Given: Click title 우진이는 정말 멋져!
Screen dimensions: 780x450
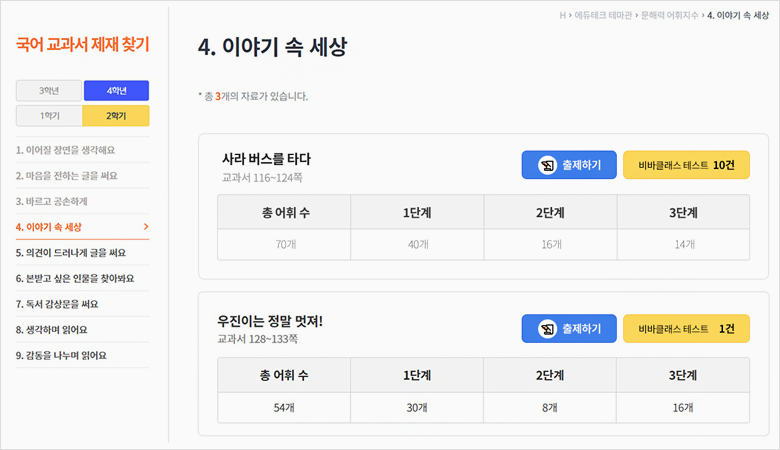Looking at the screenshot, I should point(270,321).
